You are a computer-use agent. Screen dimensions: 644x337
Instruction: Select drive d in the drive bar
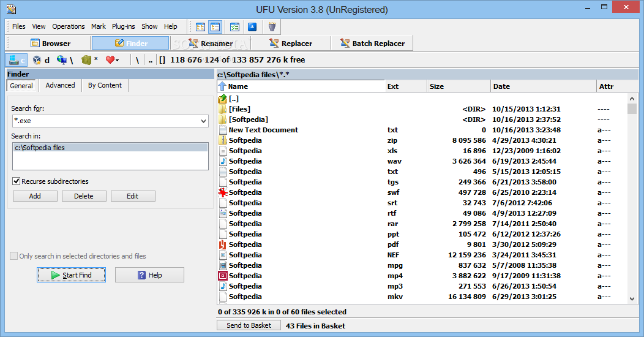(42, 60)
